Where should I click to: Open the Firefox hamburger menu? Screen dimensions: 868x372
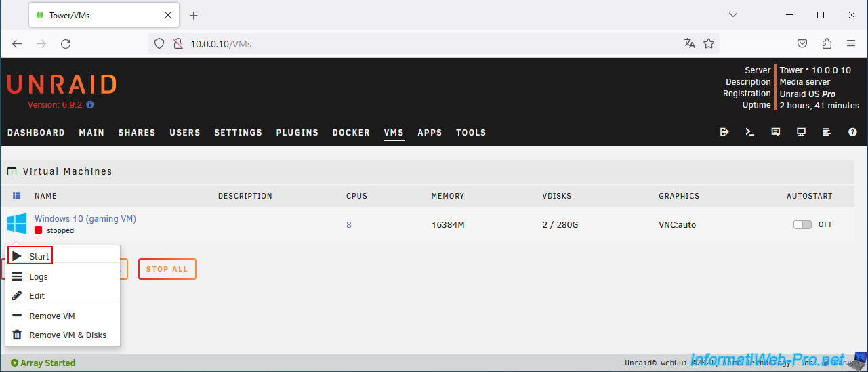tap(851, 43)
